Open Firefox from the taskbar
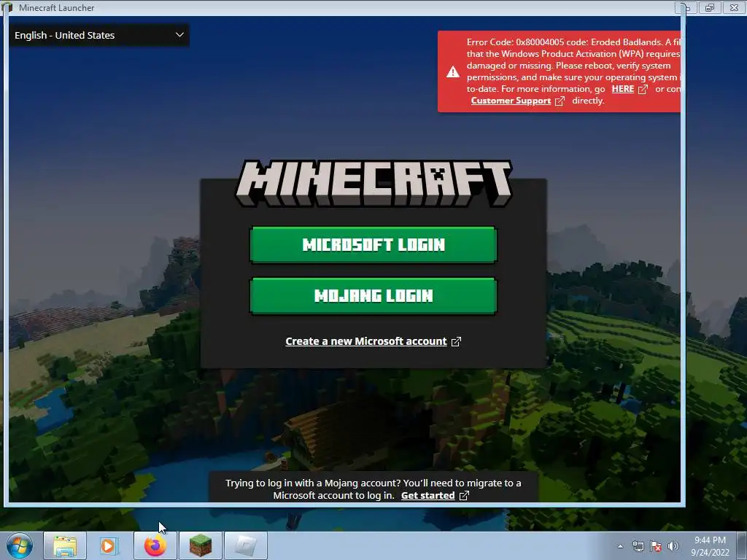 point(155,545)
